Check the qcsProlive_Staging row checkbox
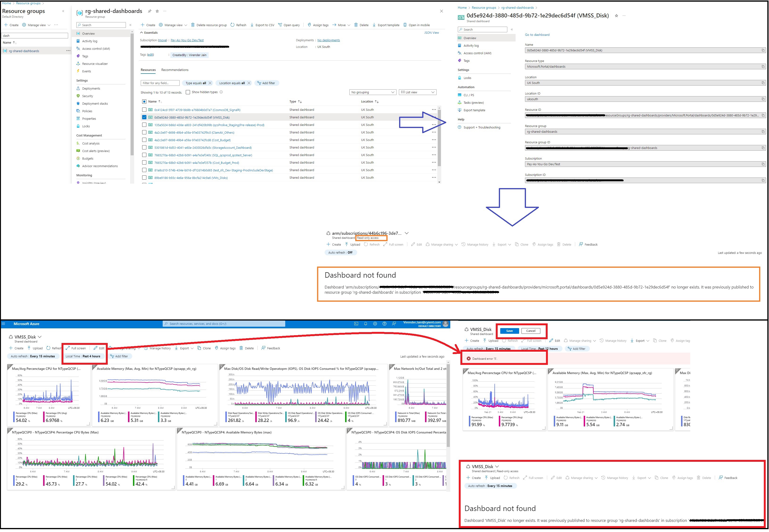This screenshot has width=769, height=532. (x=144, y=125)
